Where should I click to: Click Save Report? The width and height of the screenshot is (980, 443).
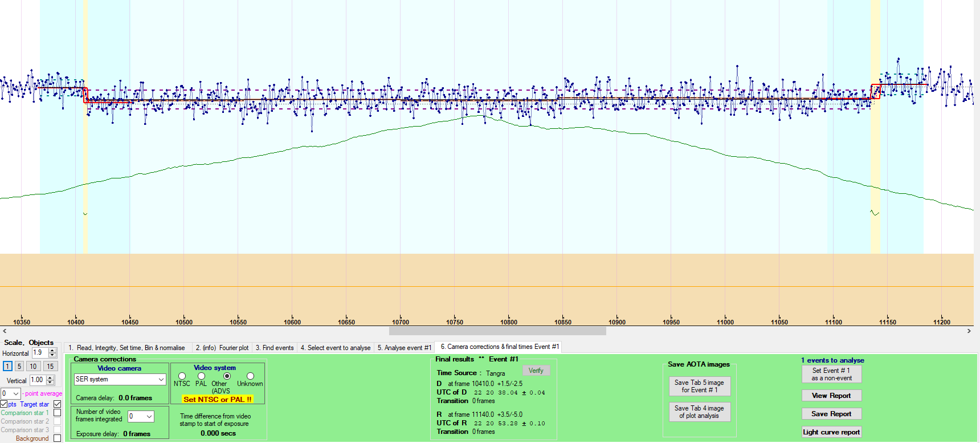pos(831,414)
